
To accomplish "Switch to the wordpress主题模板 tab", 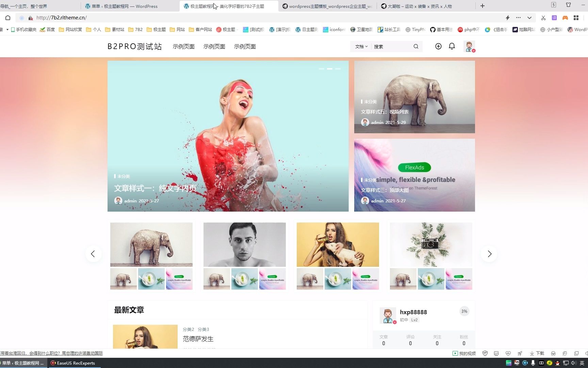I will [327, 6].
